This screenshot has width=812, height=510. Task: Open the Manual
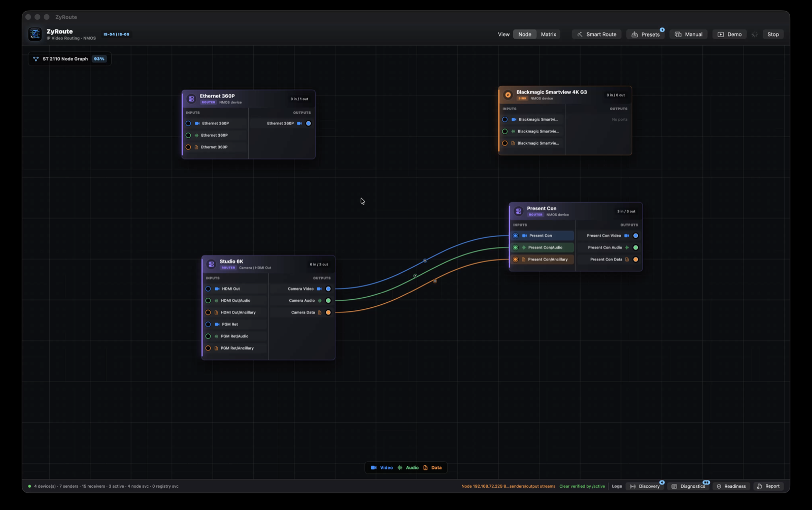[x=689, y=35]
